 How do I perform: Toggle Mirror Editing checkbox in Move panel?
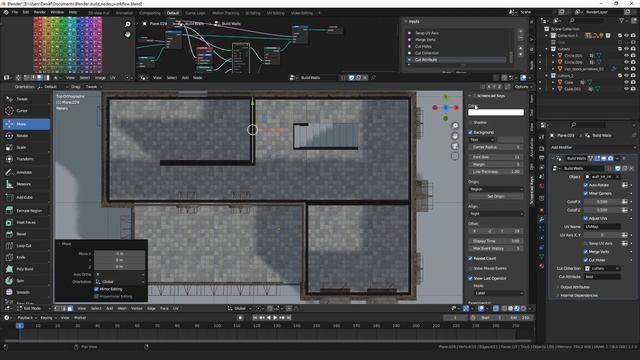[97, 289]
